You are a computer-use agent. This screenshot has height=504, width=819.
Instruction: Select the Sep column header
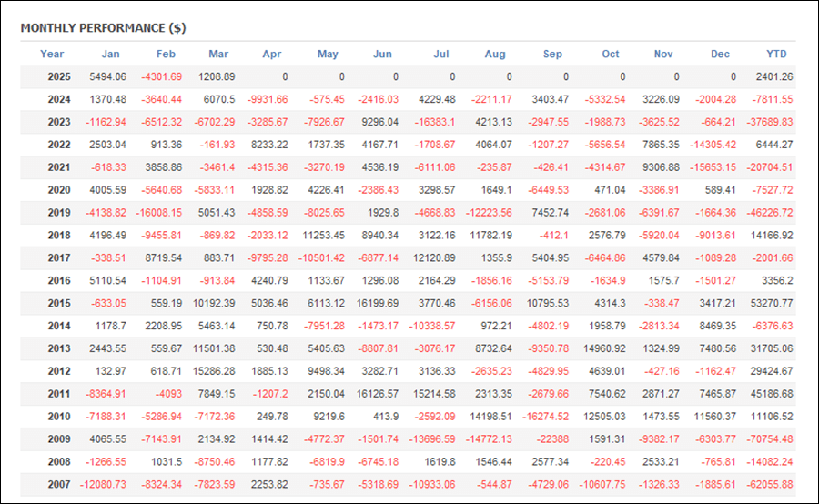pyautogui.click(x=552, y=54)
